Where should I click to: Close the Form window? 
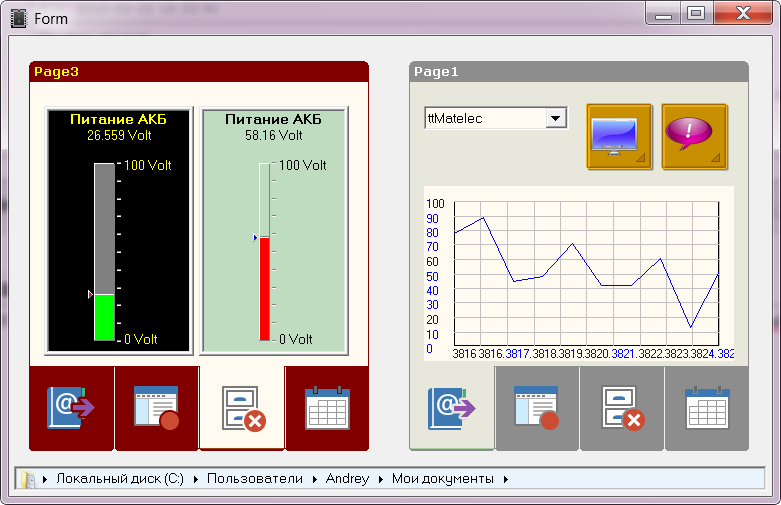[x=743, y=13]
